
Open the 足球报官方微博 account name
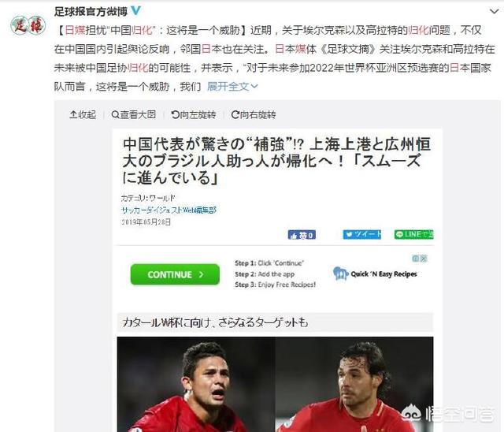[x=91, y=12]
